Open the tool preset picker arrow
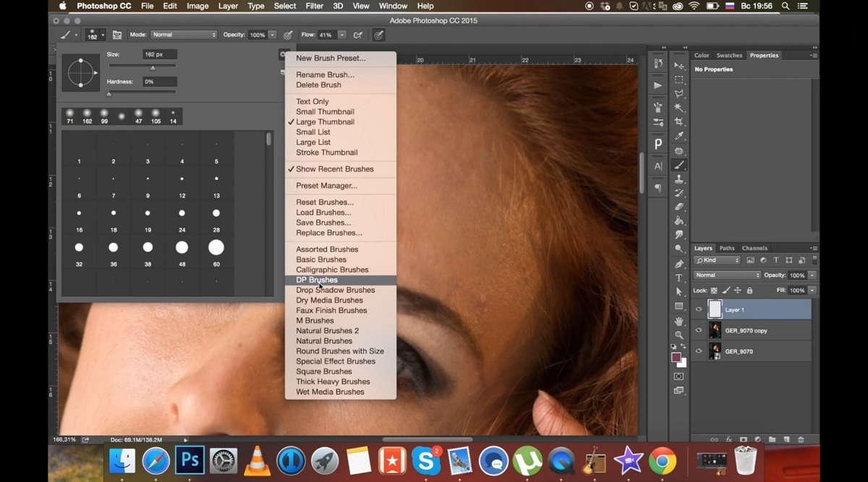This screenshot has width=868, height=482. [76, 35]
